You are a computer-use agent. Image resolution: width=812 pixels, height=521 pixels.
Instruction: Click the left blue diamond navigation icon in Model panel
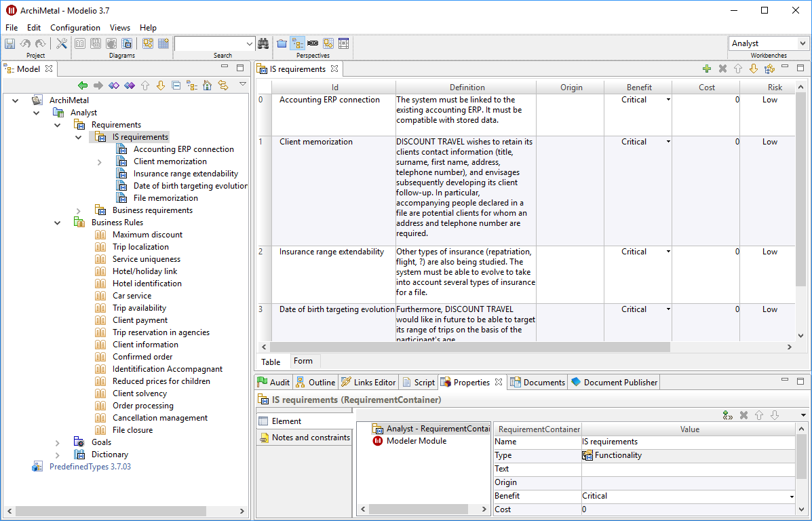[114, 85]
